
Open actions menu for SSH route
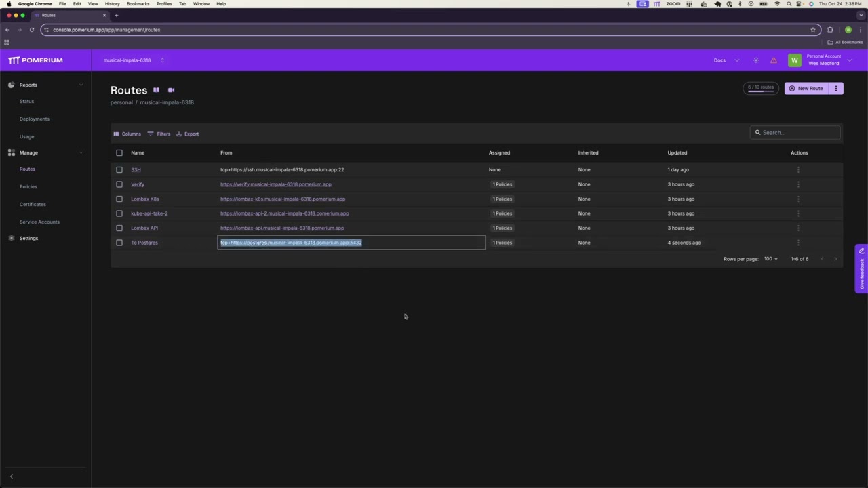(x=798, y=169)
